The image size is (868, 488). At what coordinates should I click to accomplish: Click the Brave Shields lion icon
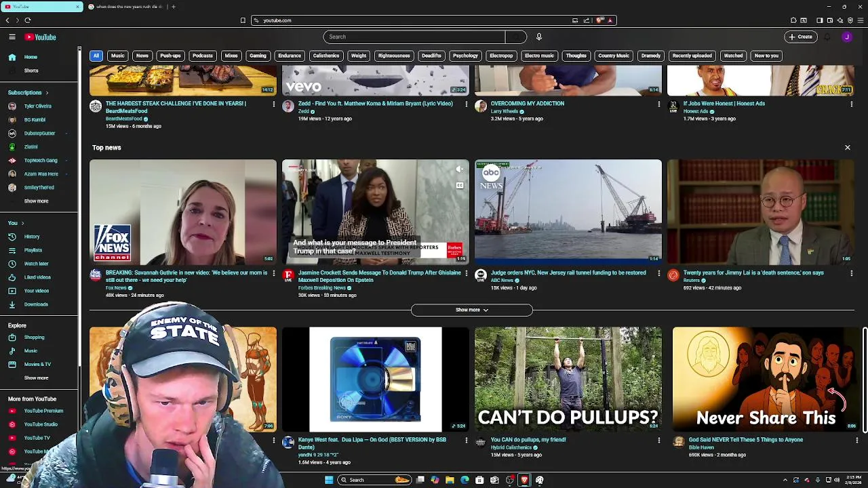click(x=600, y=20)
